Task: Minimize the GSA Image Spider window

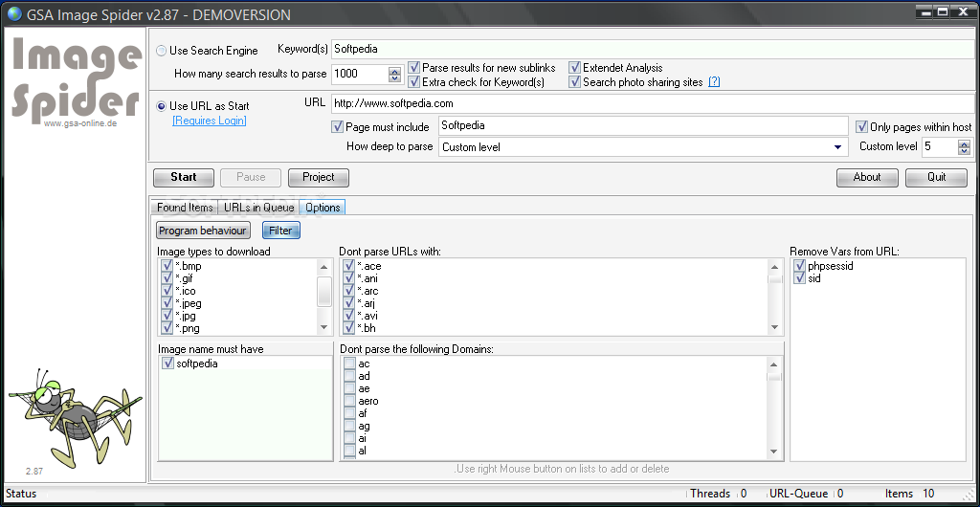Action: click(924, 11)
